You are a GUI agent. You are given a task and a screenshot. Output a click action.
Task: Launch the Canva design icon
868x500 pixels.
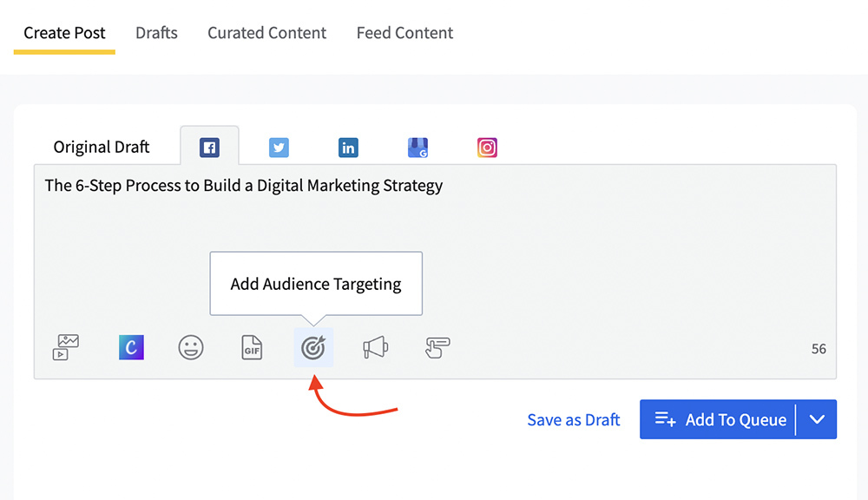[131, 348]
